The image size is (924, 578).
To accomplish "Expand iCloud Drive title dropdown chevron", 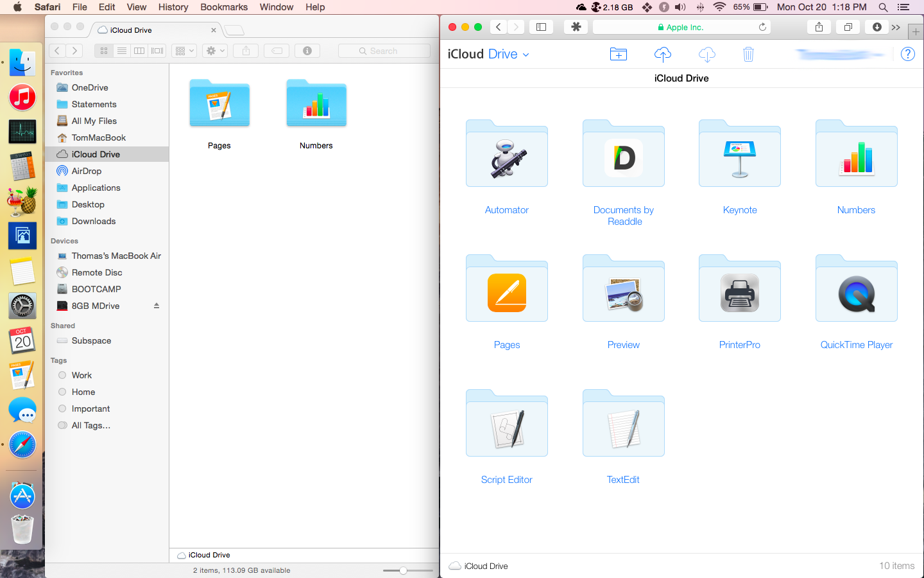I will [526, 55].
